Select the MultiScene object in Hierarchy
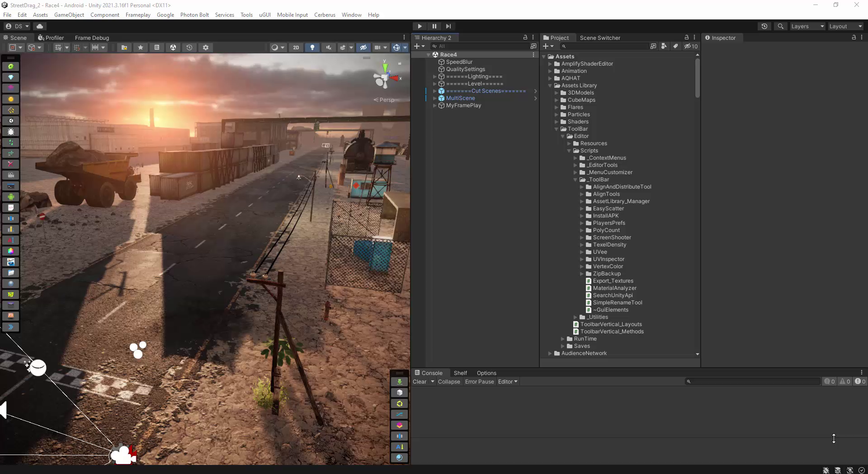Image resolution: width=868 pixels, height=474 pixels. pos(460,98)
